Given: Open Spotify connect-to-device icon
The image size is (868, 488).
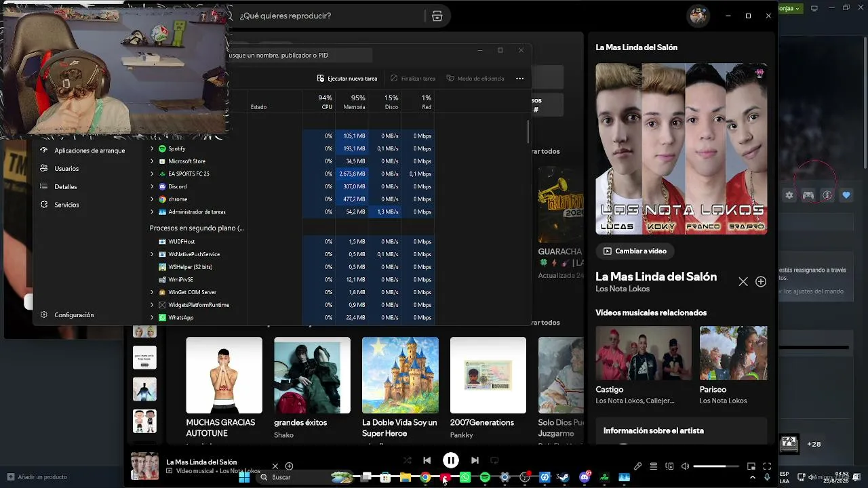Looking at the screenshot, I should (669, 466).
